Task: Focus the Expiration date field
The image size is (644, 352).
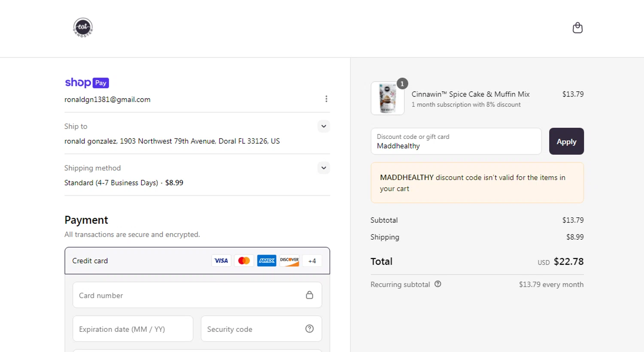Action: tap(133, 329)
